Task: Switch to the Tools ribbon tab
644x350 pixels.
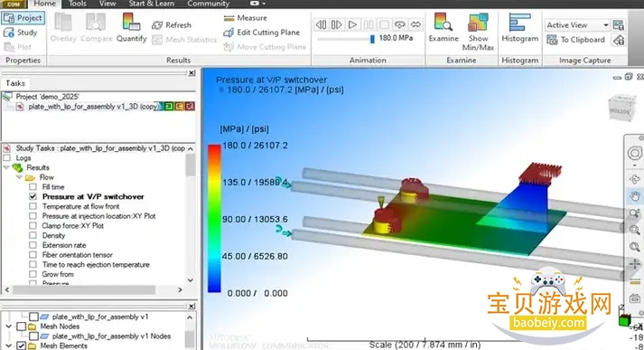Action: click(78, 4)
